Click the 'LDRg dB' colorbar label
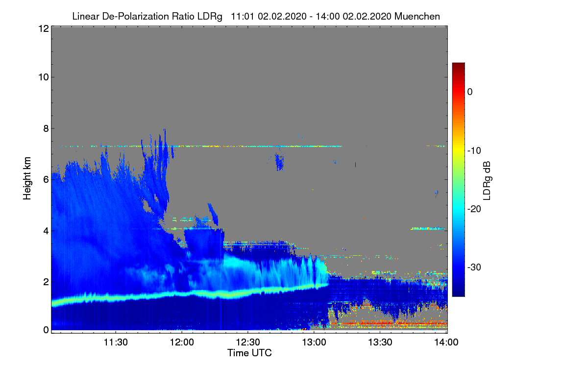This screenshot has height=392, width=588. point(487,180)
